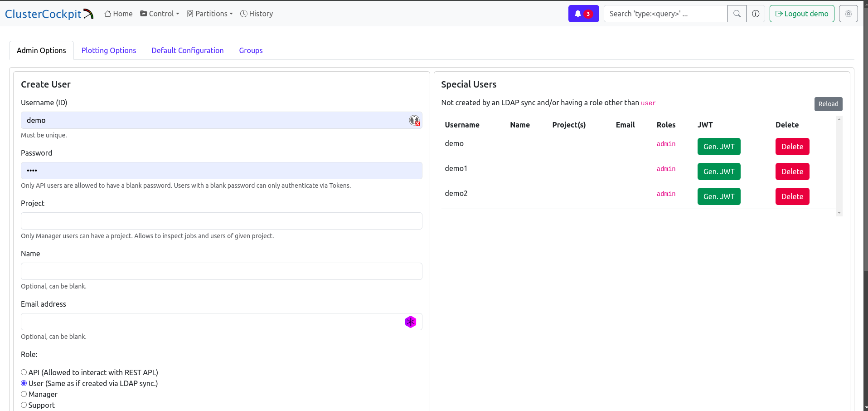This screenshot has height=411, width=868.
Task: Click the magnifier search button
Action: [737, 14]
